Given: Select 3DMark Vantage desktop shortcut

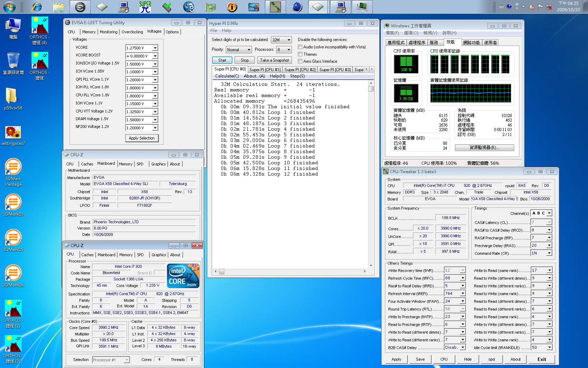Looking at the screenshot, I should pyautogui.click(x=13, y=172).
